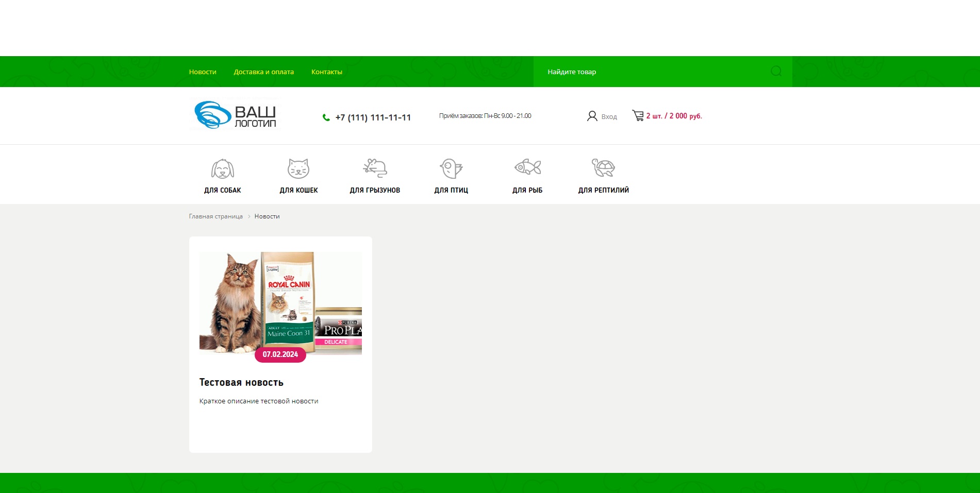This screenshot has width=980, height=493.
Task: Click the Вход login link
Action: click(609, 117)
